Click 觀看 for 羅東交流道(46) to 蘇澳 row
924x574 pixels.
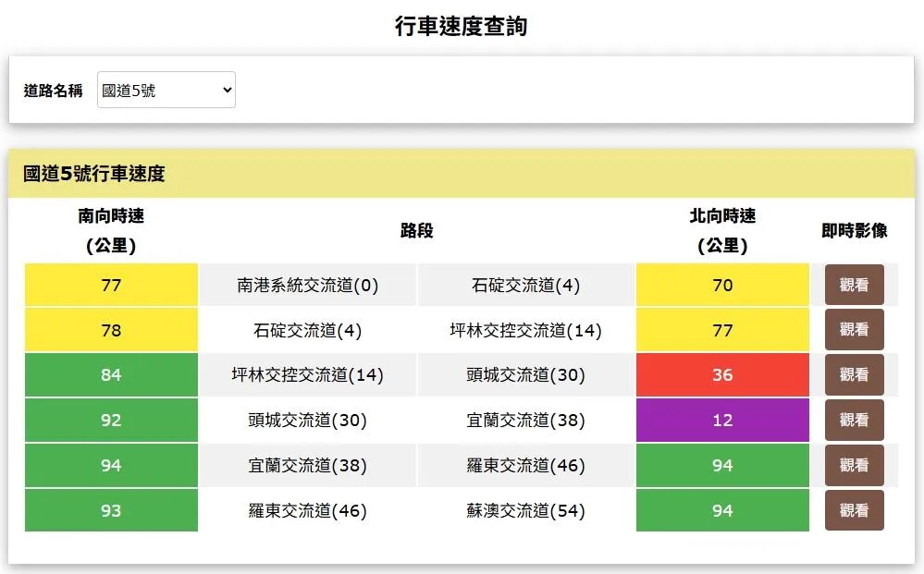tap(854, 510)
